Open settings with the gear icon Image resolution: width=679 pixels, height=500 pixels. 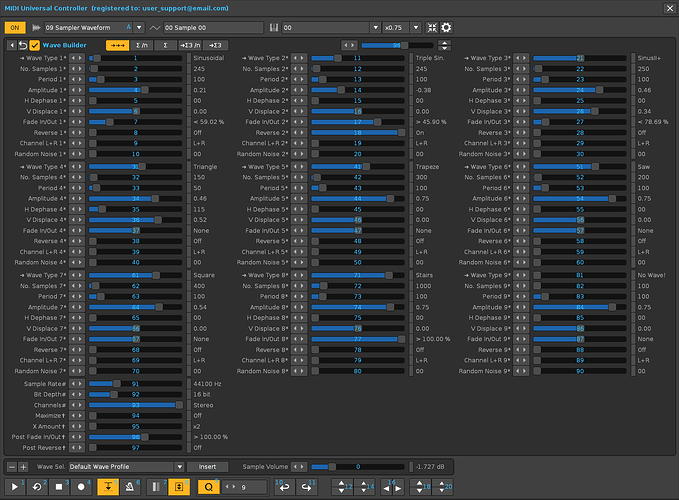[446, 28]
